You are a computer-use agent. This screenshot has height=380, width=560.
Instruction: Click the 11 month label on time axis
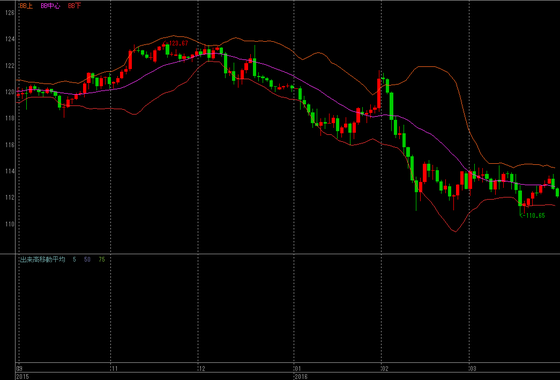[x=114, y=368]
